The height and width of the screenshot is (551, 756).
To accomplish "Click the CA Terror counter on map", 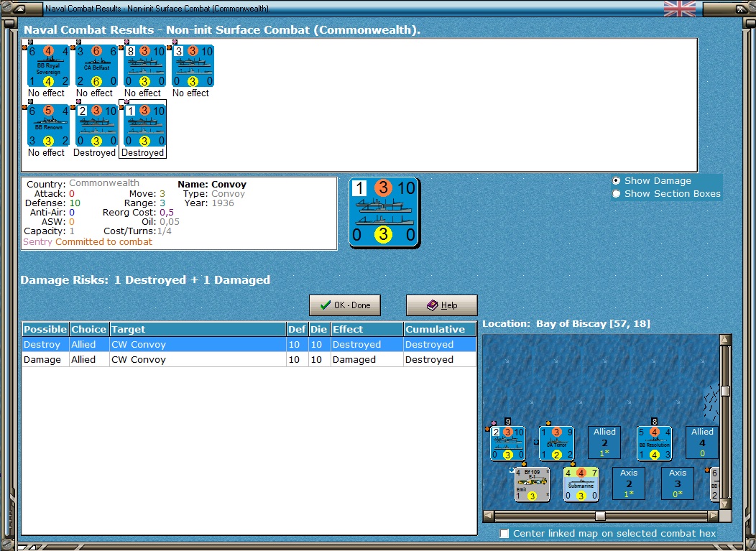I will click(x=556, y=443).
